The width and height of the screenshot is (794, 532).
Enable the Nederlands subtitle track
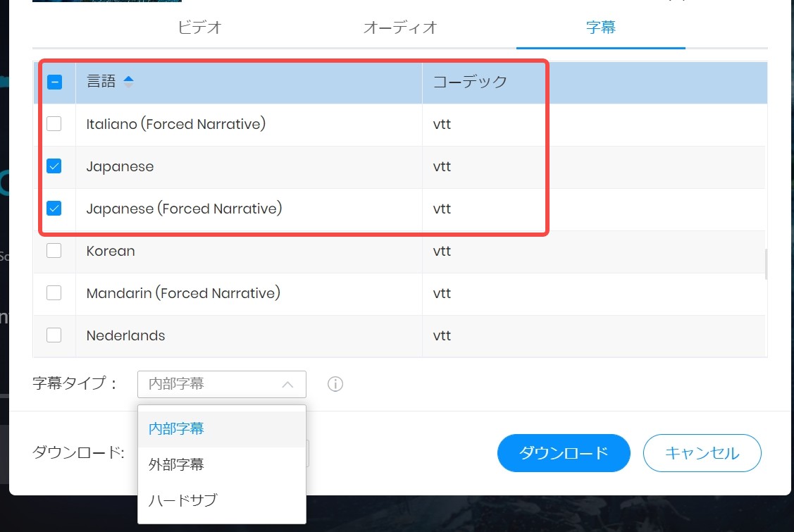54,336
